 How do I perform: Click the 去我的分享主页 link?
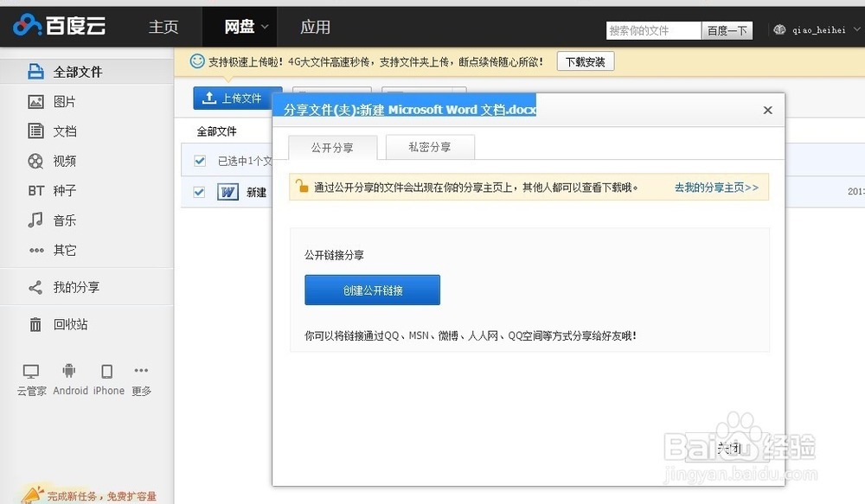(x=716, y=188)
